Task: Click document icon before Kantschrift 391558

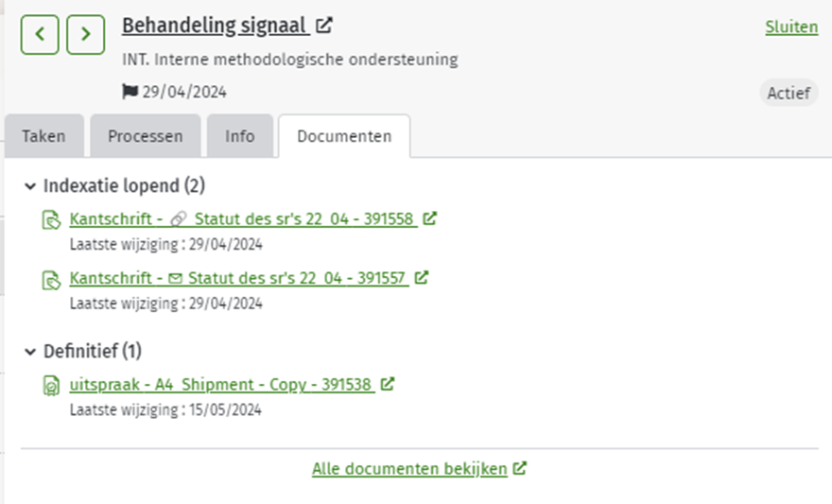Action: tap(51, 219)
